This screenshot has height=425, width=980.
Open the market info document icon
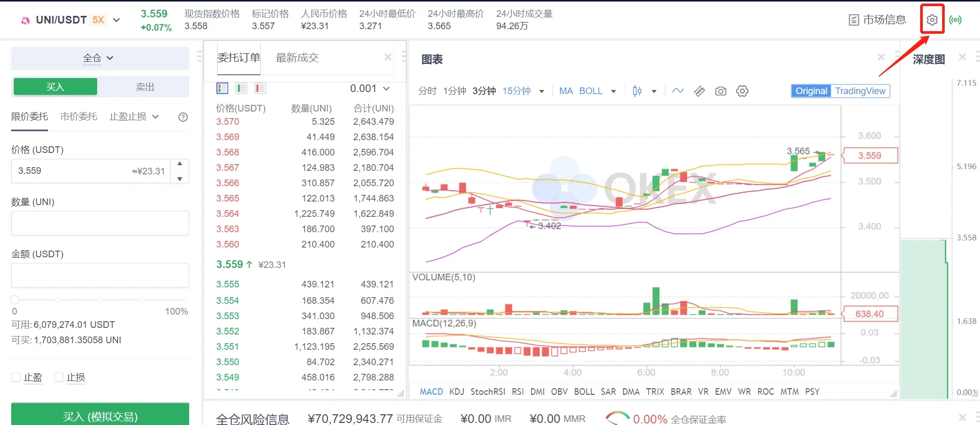(854, 20)
